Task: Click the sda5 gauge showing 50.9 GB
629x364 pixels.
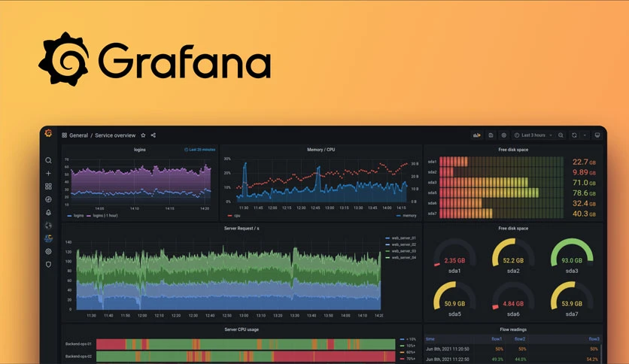Action: pyautogui.click(x=454, y=299)
